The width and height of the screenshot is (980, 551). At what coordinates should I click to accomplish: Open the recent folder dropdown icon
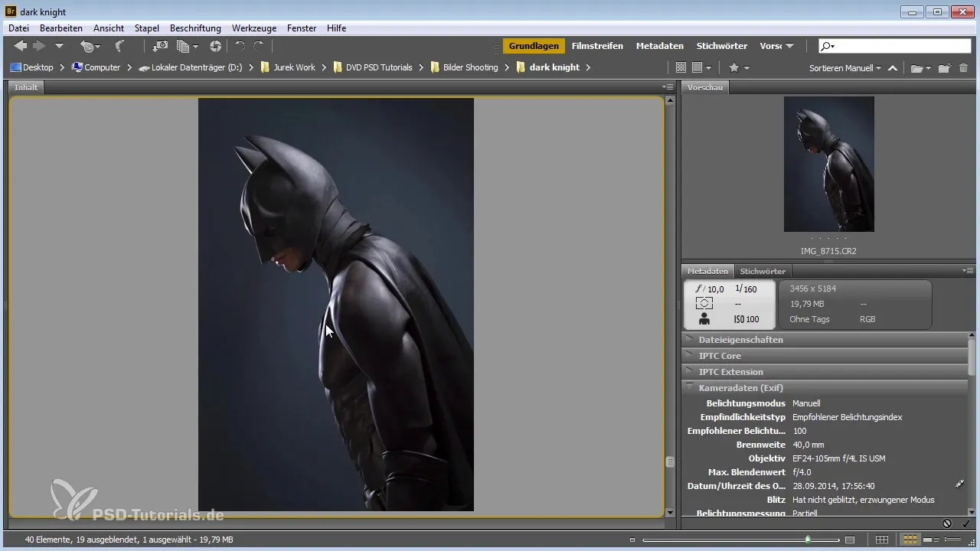[920, 67]
